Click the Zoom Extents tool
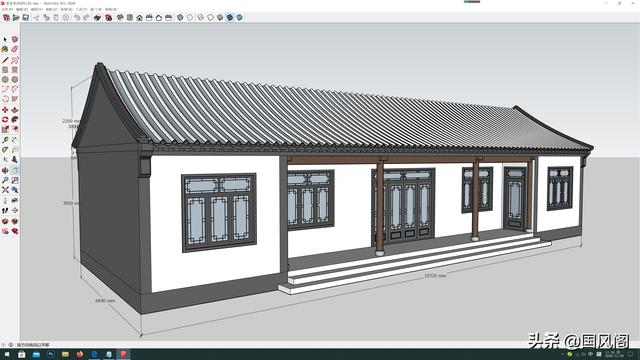 [5, 190]
